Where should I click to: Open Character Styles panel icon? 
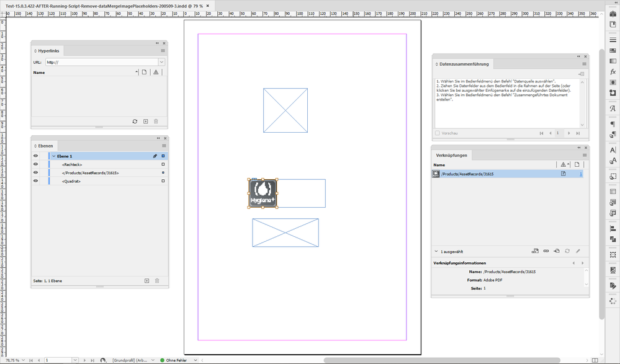(x=613, y=161)
